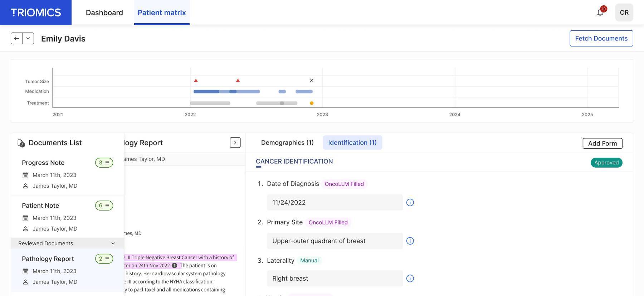Click the Add Form button

602,143
